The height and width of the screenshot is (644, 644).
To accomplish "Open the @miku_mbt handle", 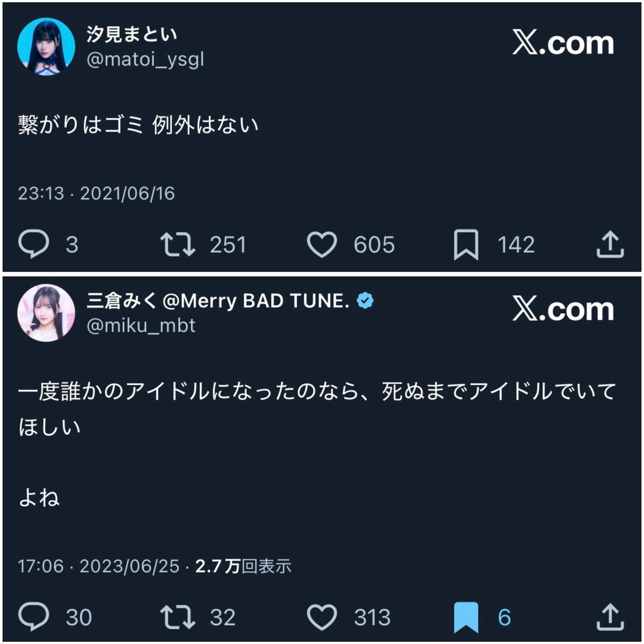I will [141, 325].
